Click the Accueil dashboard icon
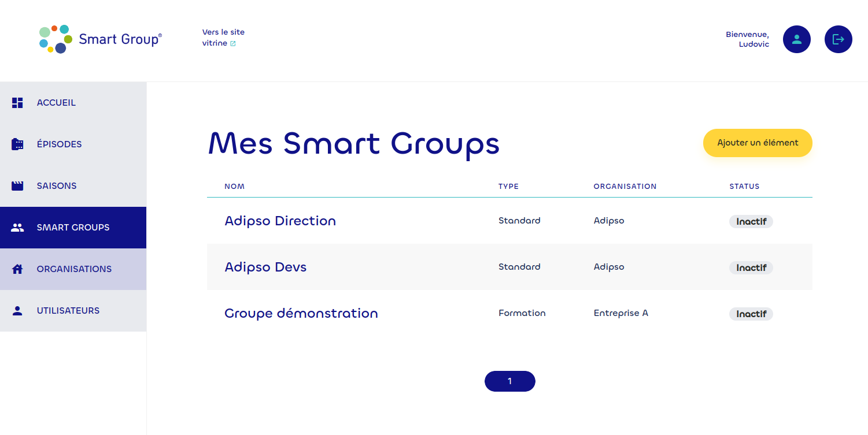Screen dimensions: 868x435 [x=17, y=103]
